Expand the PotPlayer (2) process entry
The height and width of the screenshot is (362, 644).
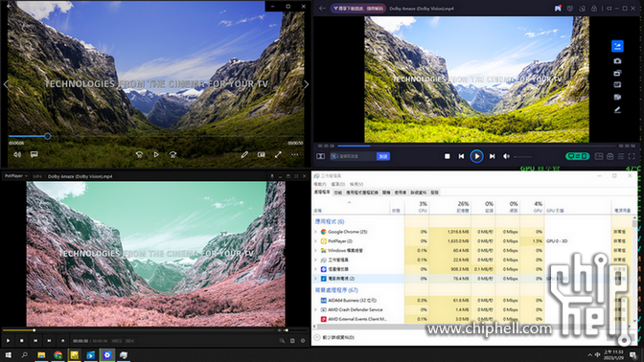coord(315,241)
